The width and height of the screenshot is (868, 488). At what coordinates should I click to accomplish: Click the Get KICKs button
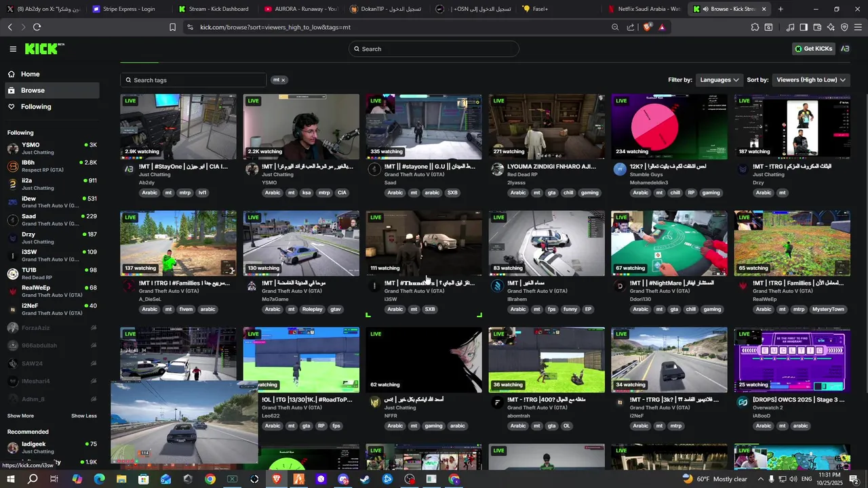click(814, 49)
